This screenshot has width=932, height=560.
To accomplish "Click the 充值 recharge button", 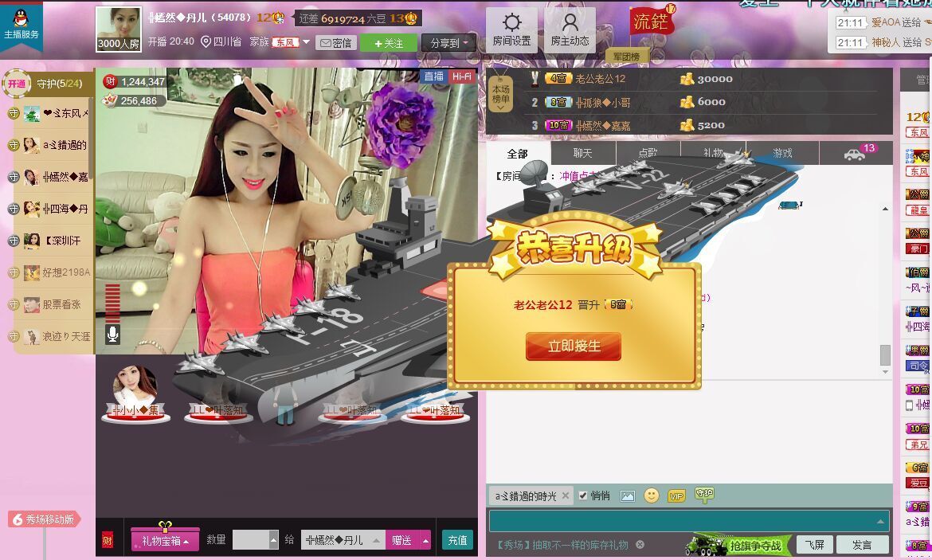I will [457, 540].
